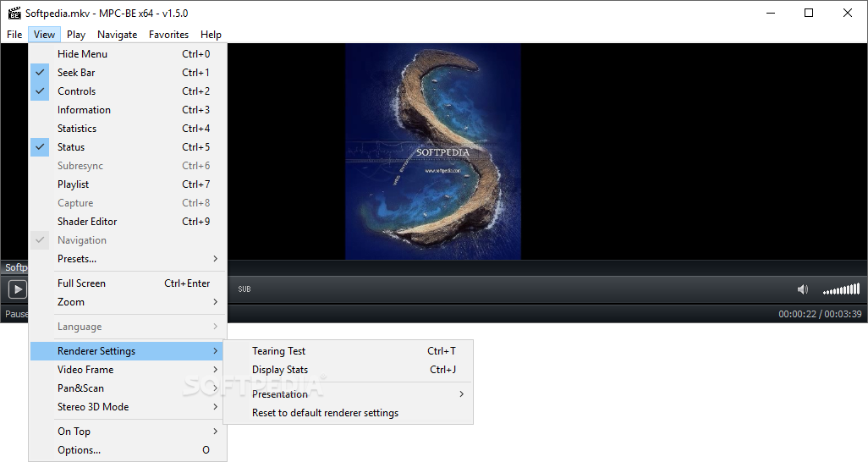
Task: Click the playback time display 00:00:22 / 00:03:39
Action: 820,314
